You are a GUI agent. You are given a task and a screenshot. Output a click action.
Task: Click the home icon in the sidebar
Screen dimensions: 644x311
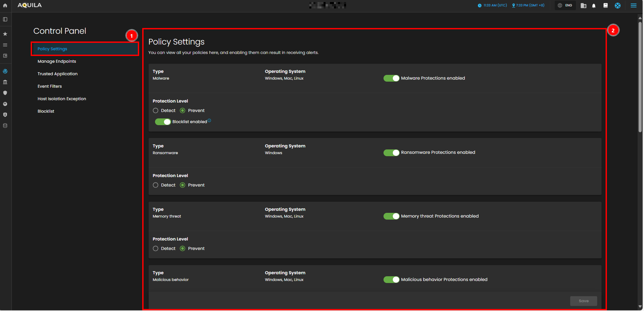coord(5,5)
